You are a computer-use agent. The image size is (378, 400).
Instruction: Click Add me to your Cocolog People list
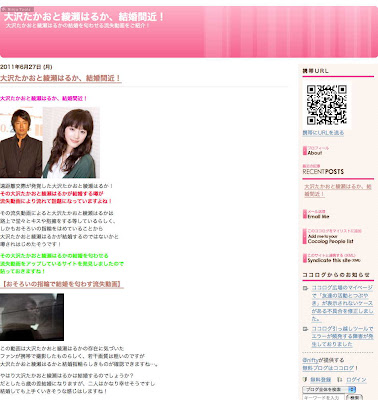click(x=330, y=239)
